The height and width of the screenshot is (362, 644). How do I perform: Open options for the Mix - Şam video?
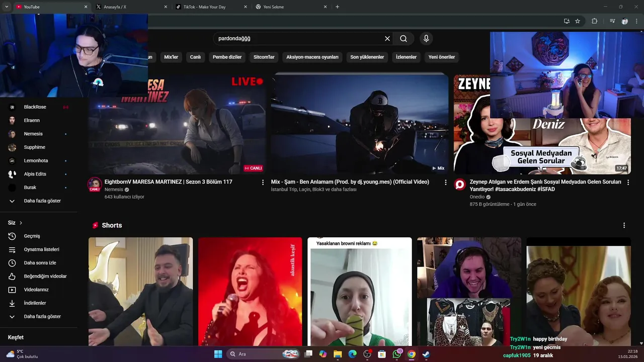point(445,183)
